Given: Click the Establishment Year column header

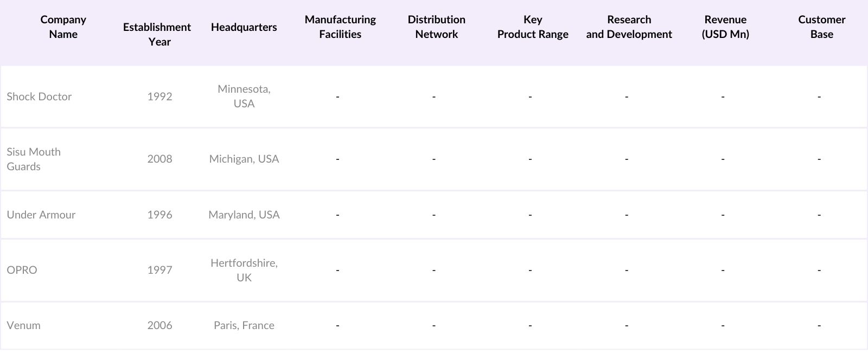Looking at the screenshot, I should (x=157, y=34).
